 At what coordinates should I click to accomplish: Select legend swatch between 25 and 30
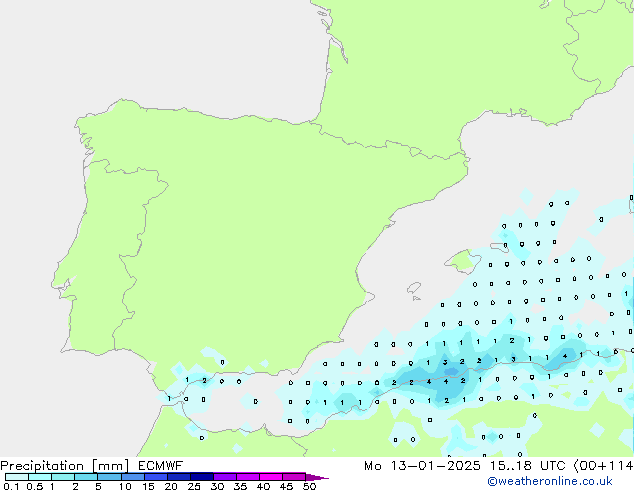(202, 477)
